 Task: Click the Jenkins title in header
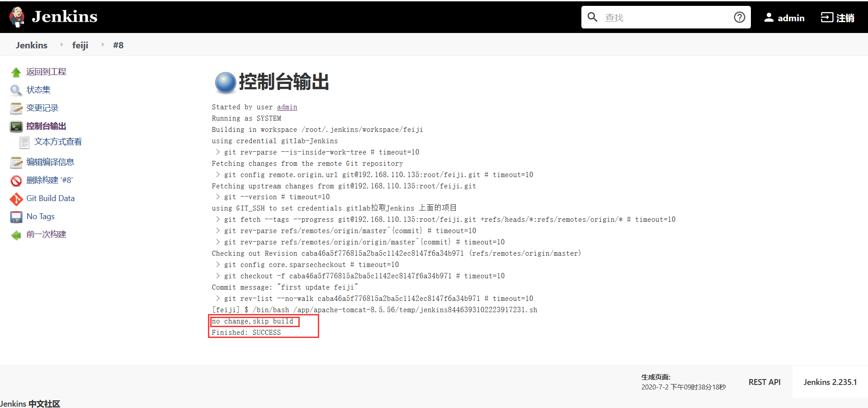point(65,17)
